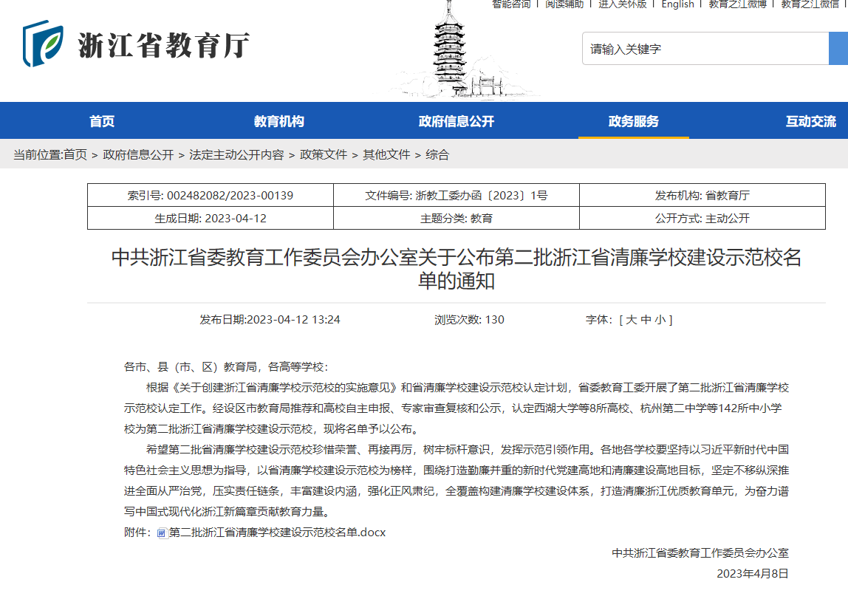
Task: Click the 浙江省教育厅 site title text
Action: click(x=164, y=45)
